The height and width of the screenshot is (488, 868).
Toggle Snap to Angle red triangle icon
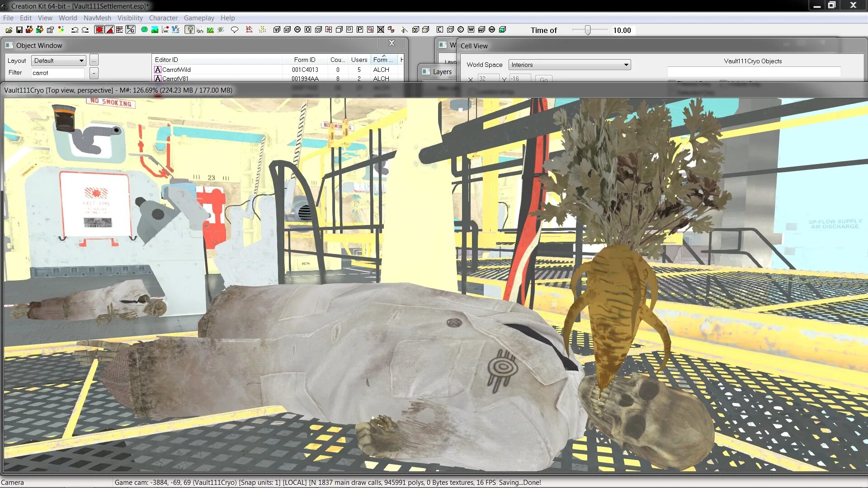[109, 30]
